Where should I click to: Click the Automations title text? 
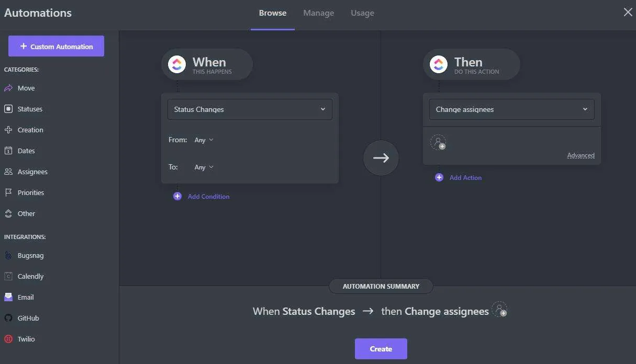(x=38, y=13)
